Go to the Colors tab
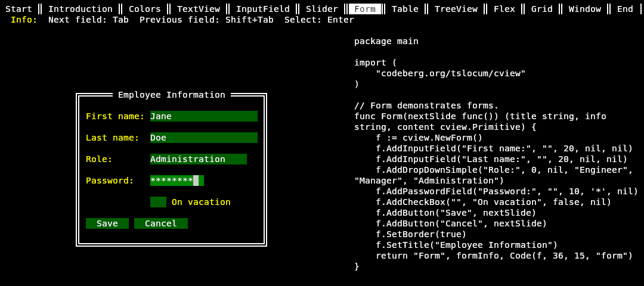The height and width of the screenshot is (286, 644). (144, 9)
